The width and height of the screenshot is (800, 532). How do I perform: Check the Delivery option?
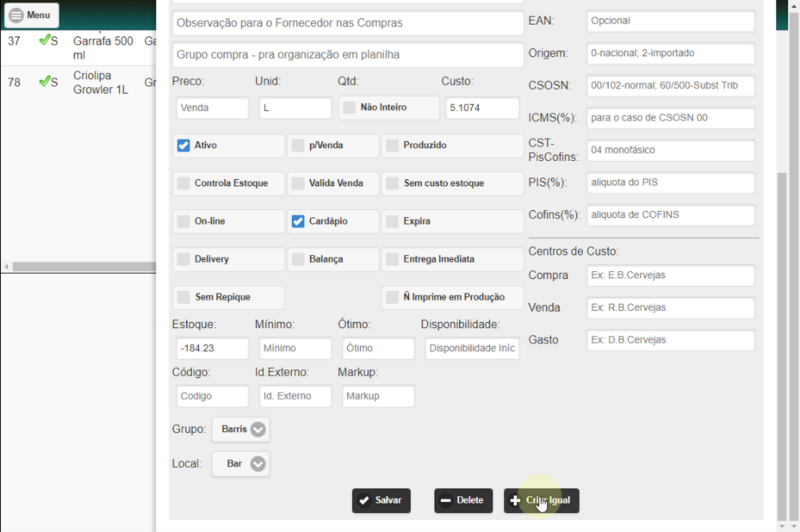point(183,259)
